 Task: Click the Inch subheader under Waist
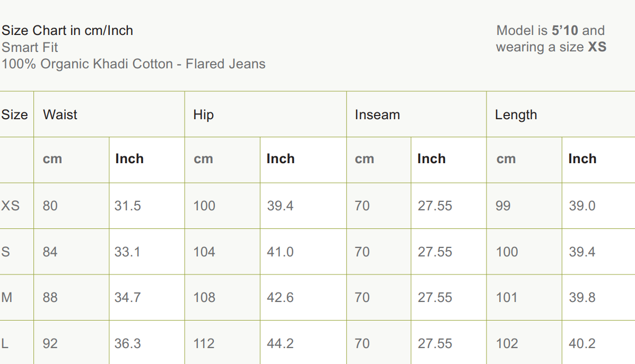click(129, 159)
